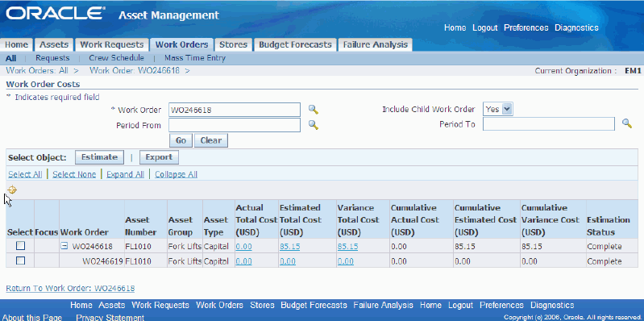Click in the Period From input field
This screenshot has height=321, width=644.
tap(235, 125)
